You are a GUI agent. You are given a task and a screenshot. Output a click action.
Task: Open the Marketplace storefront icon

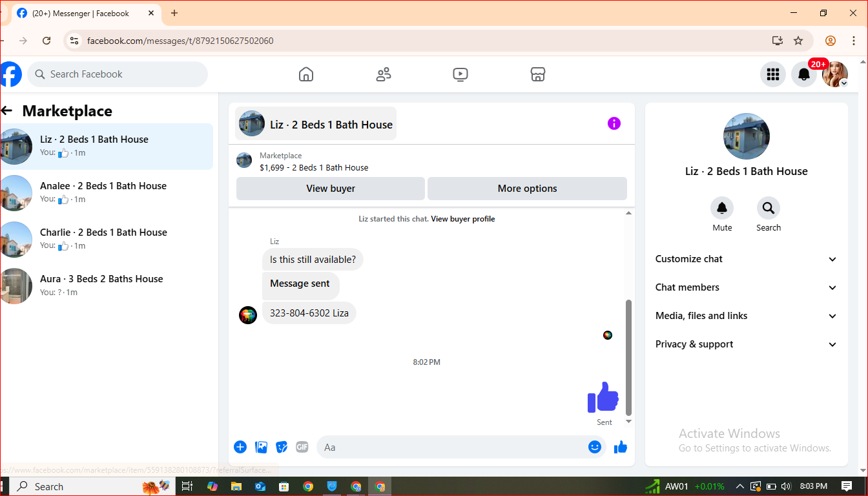pos(538,74)
